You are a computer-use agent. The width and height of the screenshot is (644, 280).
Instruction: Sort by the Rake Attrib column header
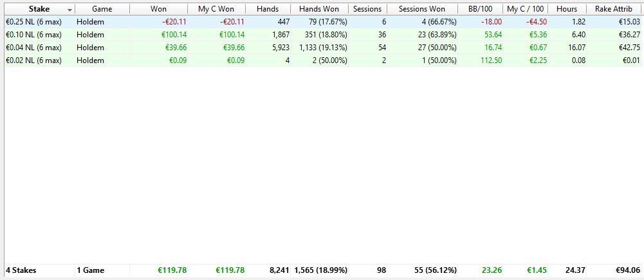[x=614, y=8]
